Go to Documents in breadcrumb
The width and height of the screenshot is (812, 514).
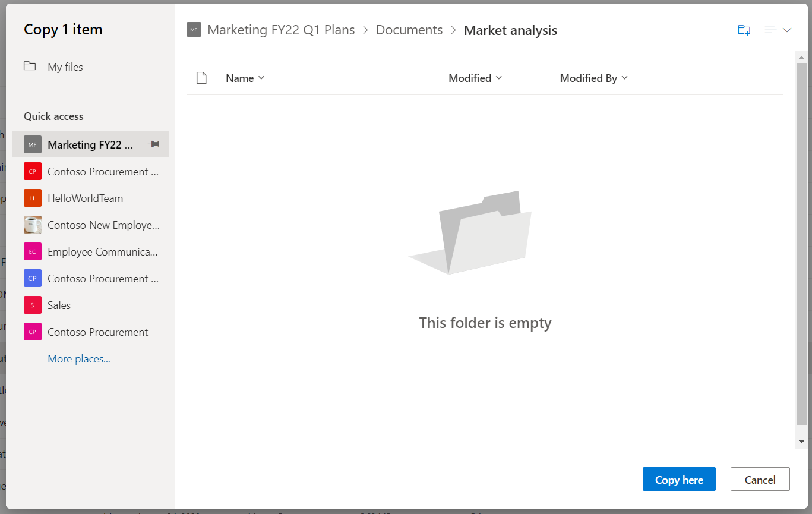click(x=409, y=30)
